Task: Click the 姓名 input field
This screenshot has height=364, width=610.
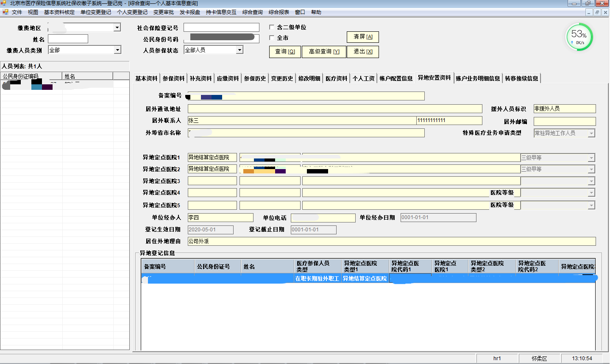Action: pyautogui.click(x=68, y=39)
